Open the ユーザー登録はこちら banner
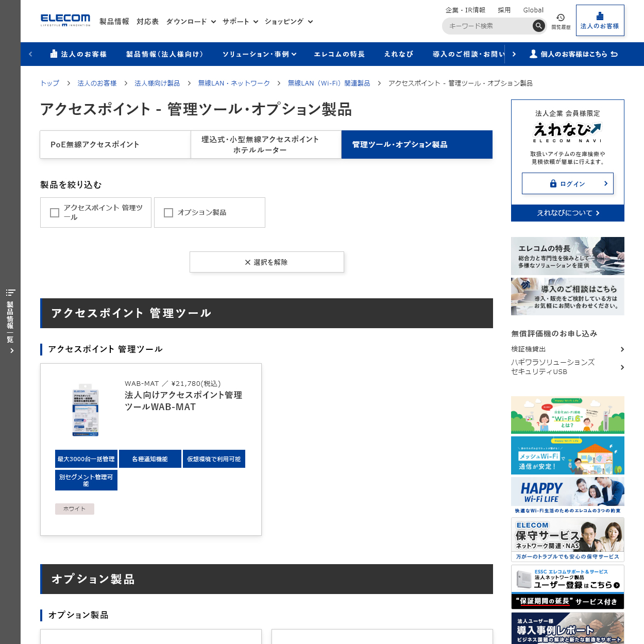644x644 pixels. click(x=567, y=587)
